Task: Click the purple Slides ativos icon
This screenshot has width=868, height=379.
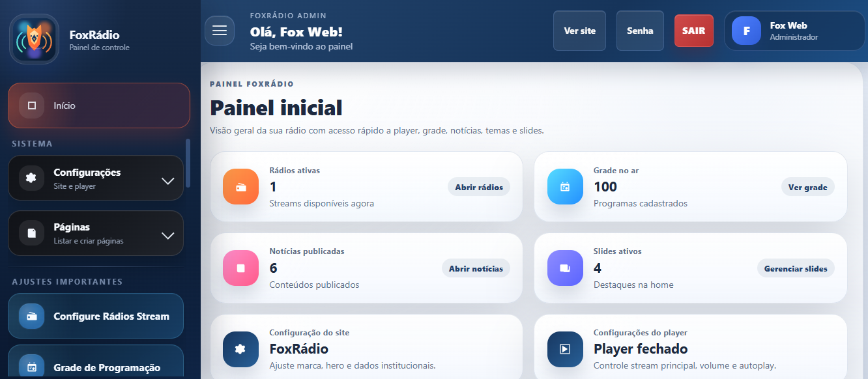Action: coord(565,268)
